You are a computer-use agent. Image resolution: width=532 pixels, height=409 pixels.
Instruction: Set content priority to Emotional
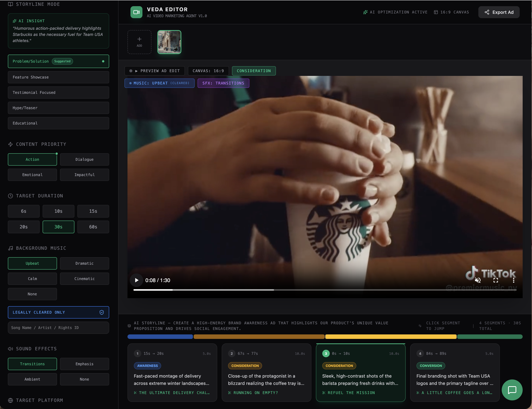[32, 175]
